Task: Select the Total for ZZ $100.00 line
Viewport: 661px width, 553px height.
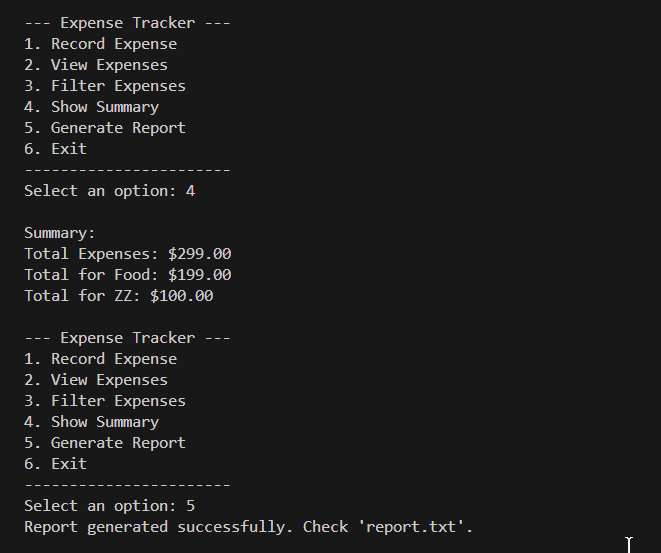Action: [x=118, y=296]
